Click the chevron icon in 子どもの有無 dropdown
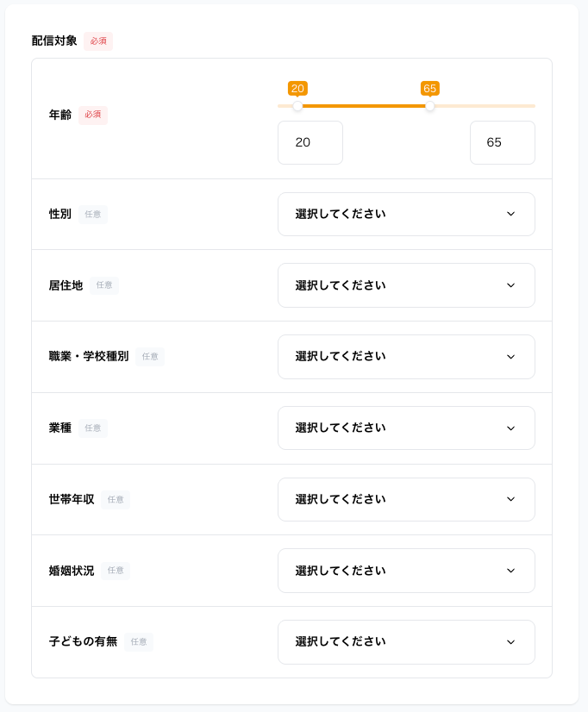Screen dimensions: 588x712 click(510, 642)
